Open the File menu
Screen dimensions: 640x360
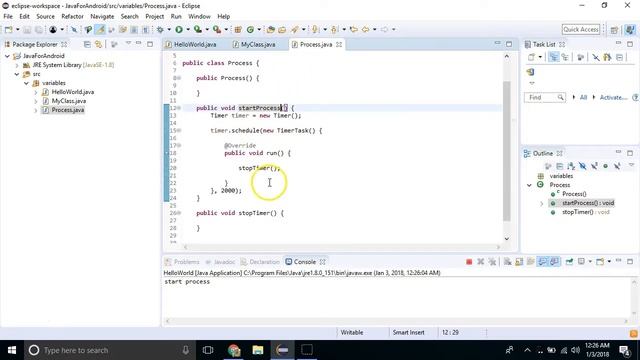coord(8,16)
